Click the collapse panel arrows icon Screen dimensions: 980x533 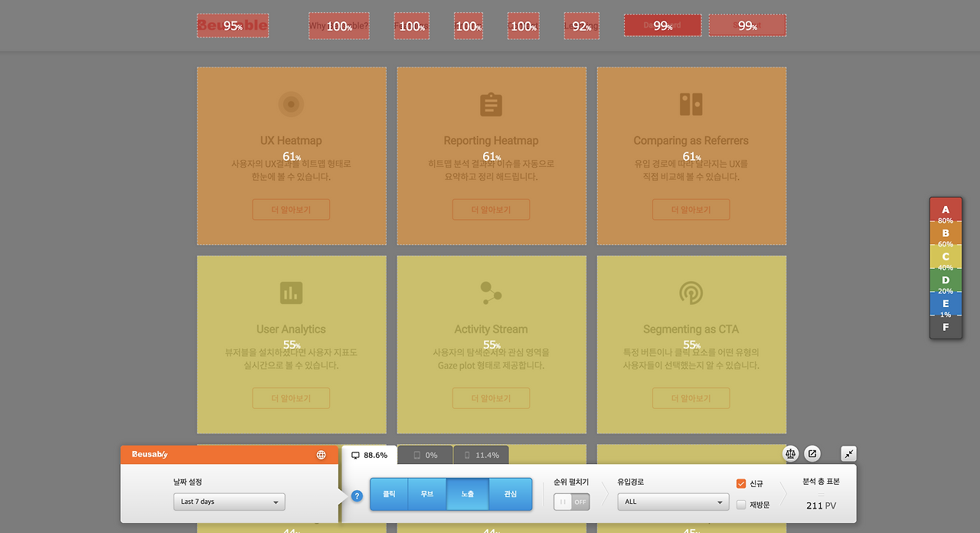[x=849, y=453]
